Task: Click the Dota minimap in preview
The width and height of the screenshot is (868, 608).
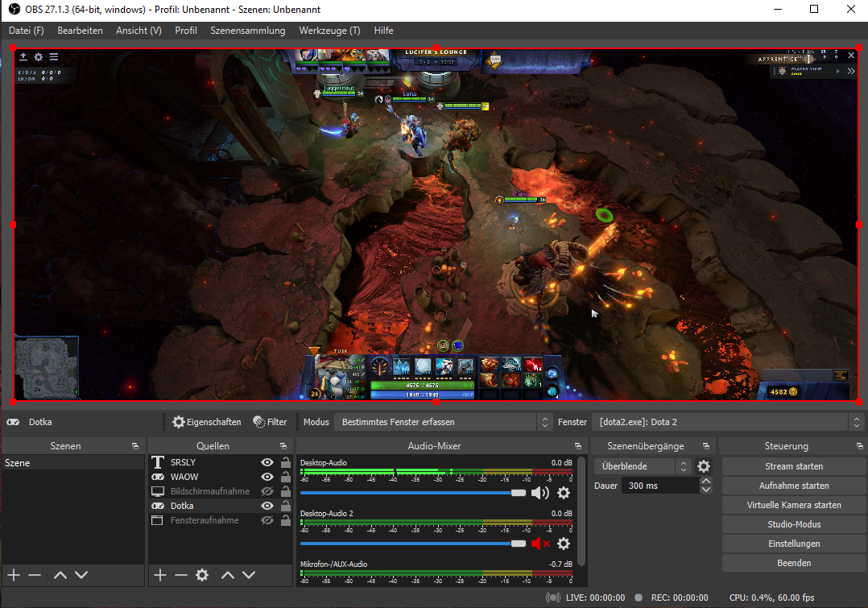Action: 47,368
